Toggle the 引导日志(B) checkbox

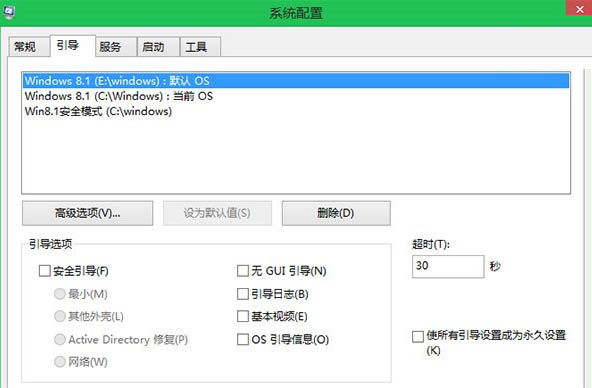[243, 294]
